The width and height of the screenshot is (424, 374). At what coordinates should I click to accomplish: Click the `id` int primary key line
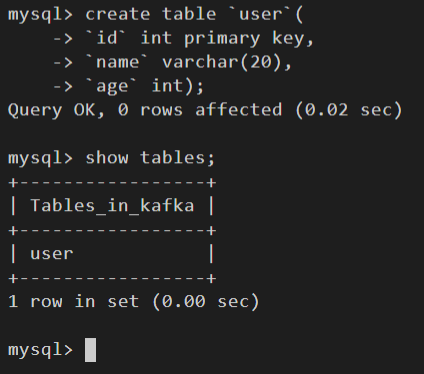(x=199, y=39)
